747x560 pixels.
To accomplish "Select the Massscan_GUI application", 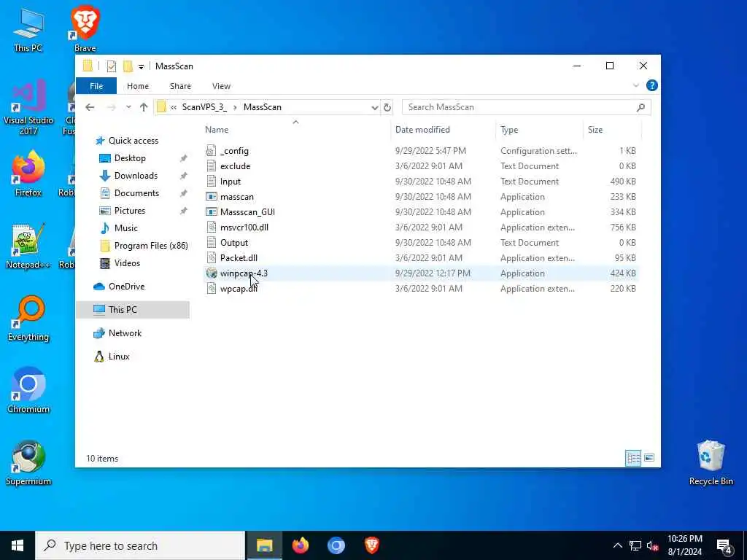I will (247, 212).
